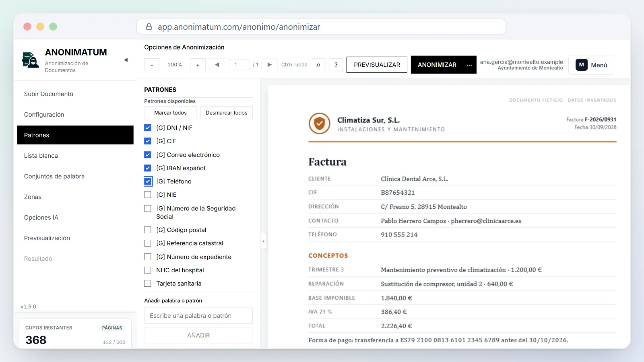Image resolution: width=644 pixels, height=362 pixels.
Task: Enable the NHC del hospital pattern
Action: point(148,270)
